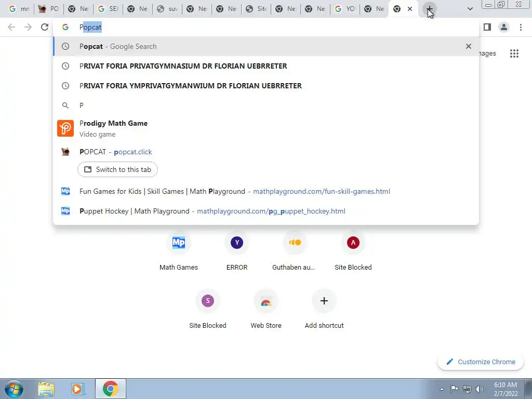Switch to the POPCAT tab
Screen dimensions: 532x399
coord(48,9)
